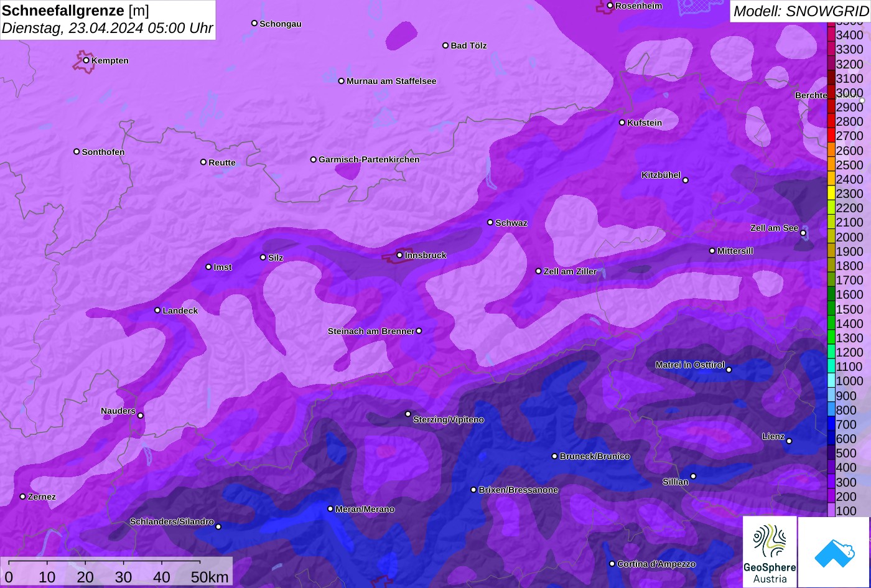
Task: Select the Kempten location marker
Action: point(86,60)
